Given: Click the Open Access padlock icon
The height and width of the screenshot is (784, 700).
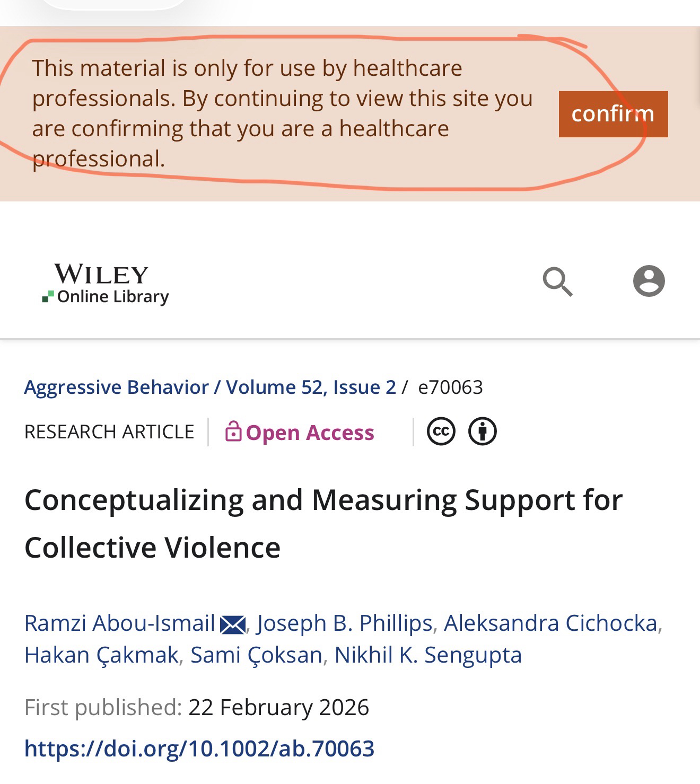Looking at the screenshot, I should pyautogui.click(x=233, y=431).
